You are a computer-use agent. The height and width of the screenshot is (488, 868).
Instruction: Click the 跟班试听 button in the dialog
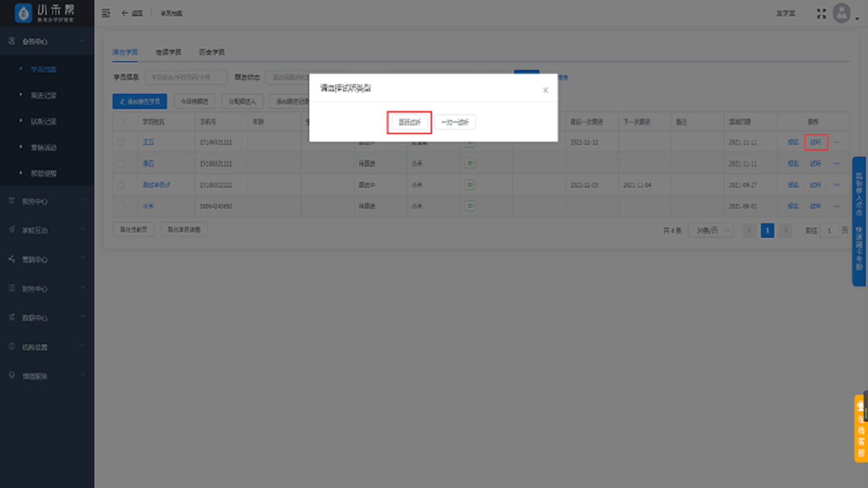(x=409, y=122)
